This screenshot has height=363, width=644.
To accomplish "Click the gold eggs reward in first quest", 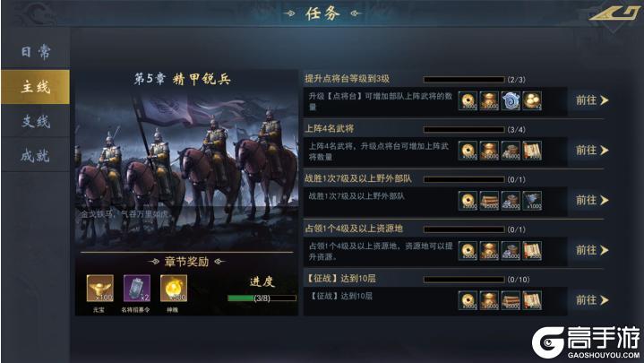I will coord(532,100).
